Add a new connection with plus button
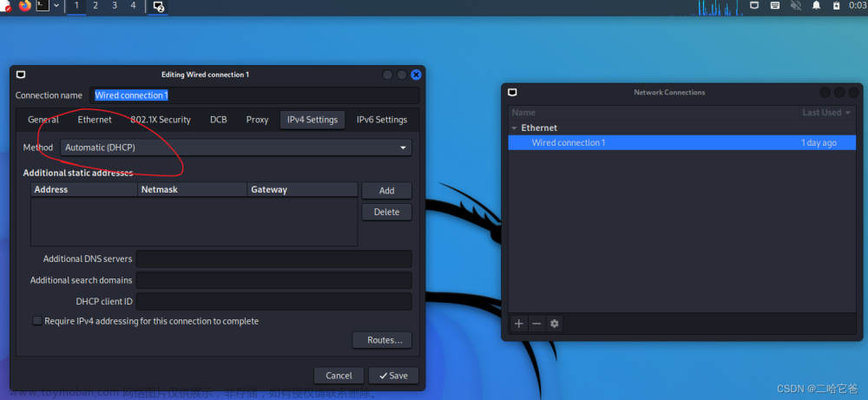868x400 pixels. coord(519,324)
